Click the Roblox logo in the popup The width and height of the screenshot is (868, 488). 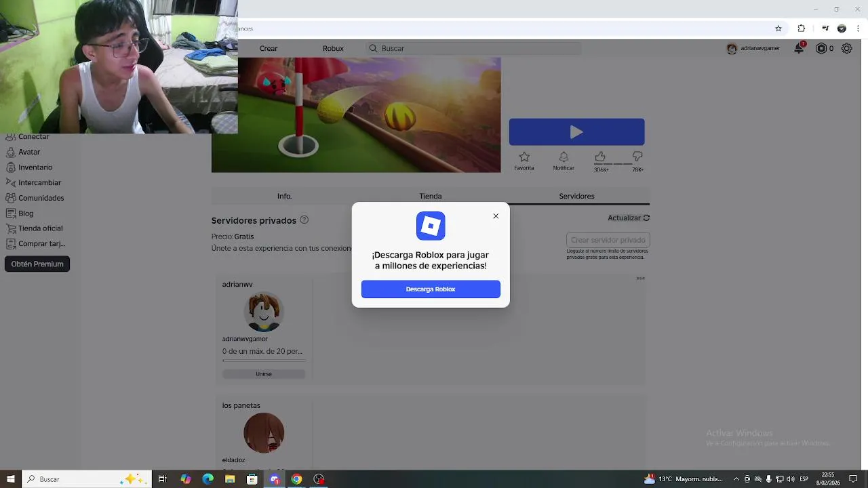pos(431,226)
